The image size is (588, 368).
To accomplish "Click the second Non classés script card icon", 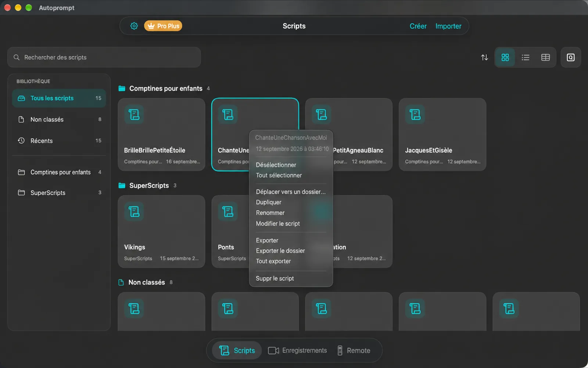I will pyautogui.click(x=228, y=308).
